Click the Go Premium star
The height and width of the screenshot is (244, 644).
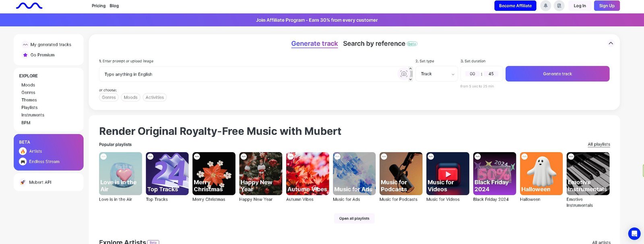click(x=25, y=55)
